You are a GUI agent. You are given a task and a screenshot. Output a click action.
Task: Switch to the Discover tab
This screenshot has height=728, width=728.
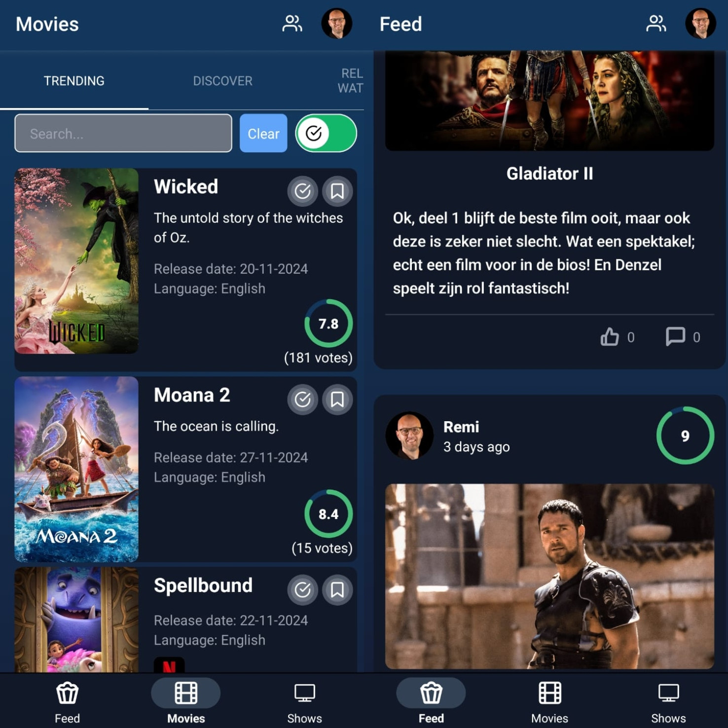pos(222,81)
